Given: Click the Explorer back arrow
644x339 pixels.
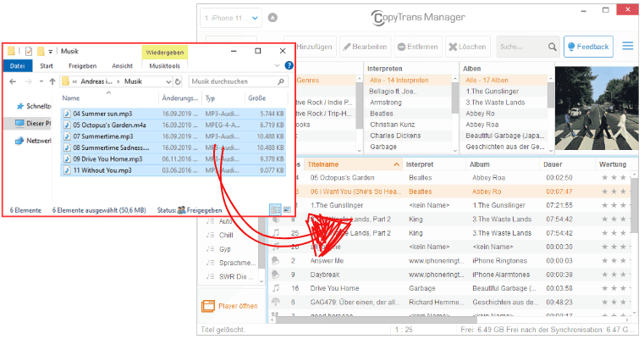Looking at the screenshot, I should [x=13, y=81].
